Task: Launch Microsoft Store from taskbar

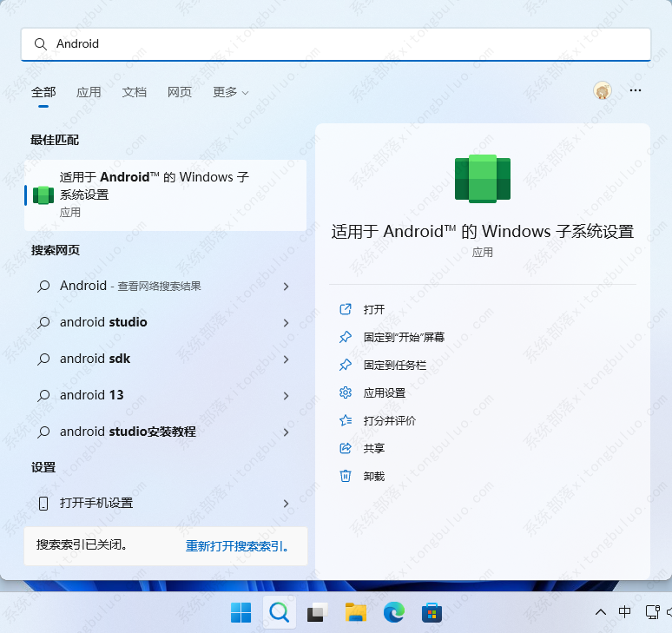Action: click(x=432, y=612)
